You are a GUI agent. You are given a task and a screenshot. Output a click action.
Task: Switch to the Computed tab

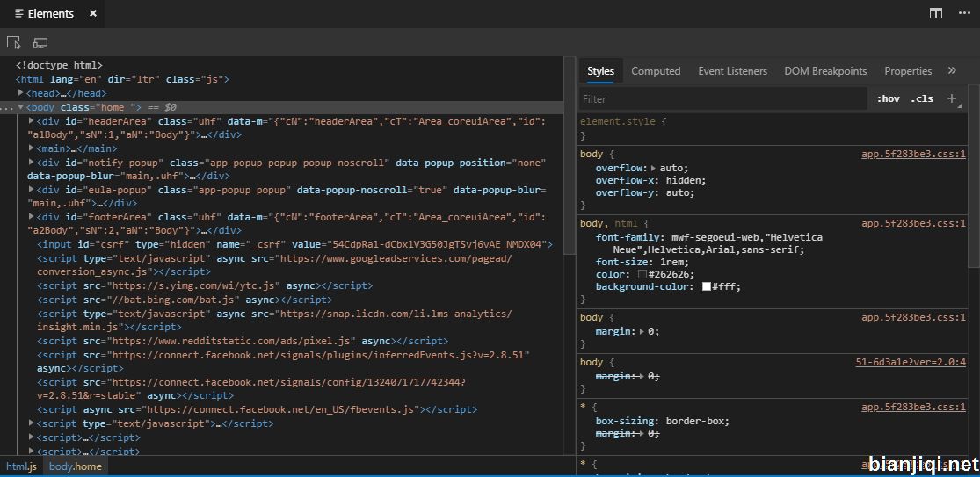click(656, 70)
